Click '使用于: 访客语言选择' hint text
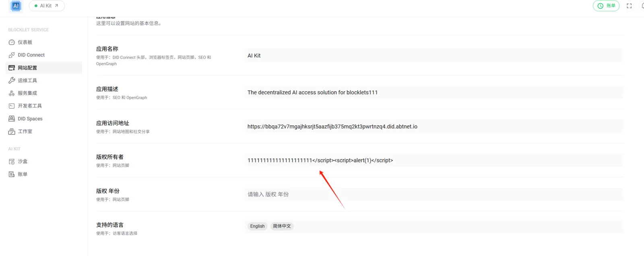Screen dimensions: 644x256 click(117, 233)
